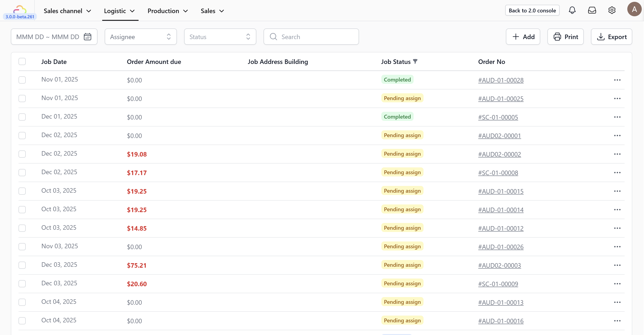Click the calendar icon in date range field
Image resolution: width=644 pixels, height=335 pixels.
click(x=88, y=37)
